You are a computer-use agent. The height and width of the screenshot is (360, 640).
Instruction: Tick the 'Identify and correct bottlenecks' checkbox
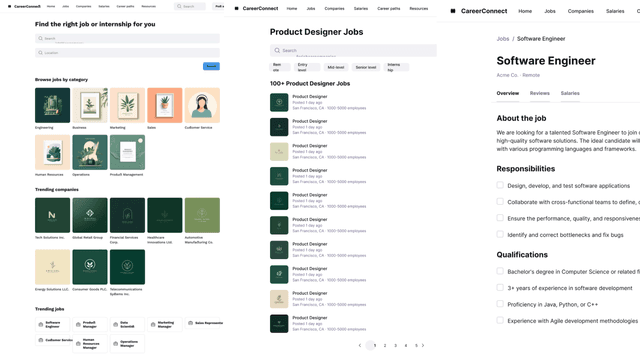[500, 234]
